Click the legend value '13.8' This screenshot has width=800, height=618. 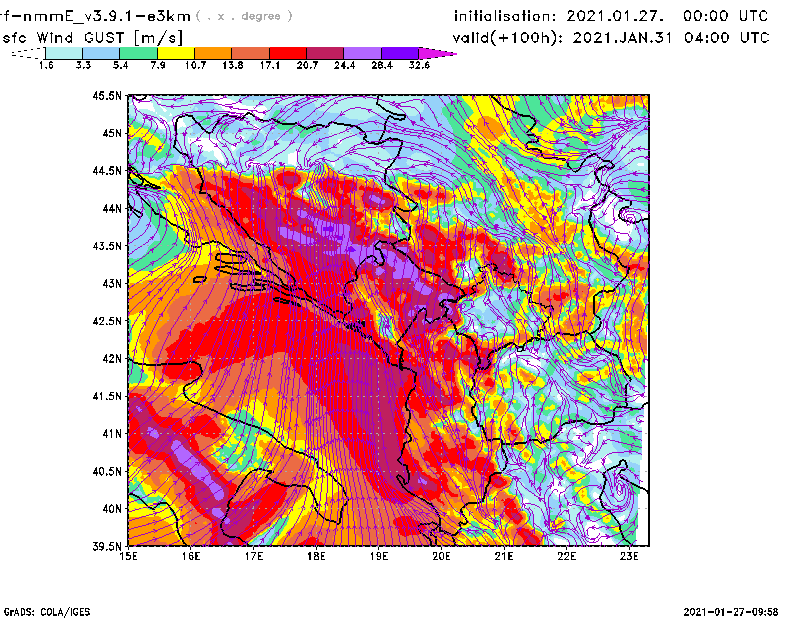tap(232, 65)
